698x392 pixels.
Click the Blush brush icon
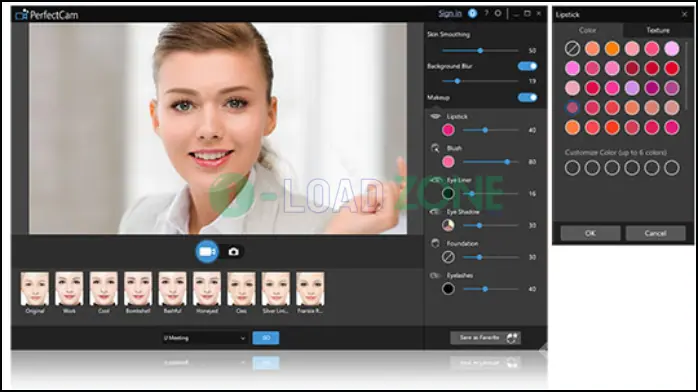[x=435, y=148]
